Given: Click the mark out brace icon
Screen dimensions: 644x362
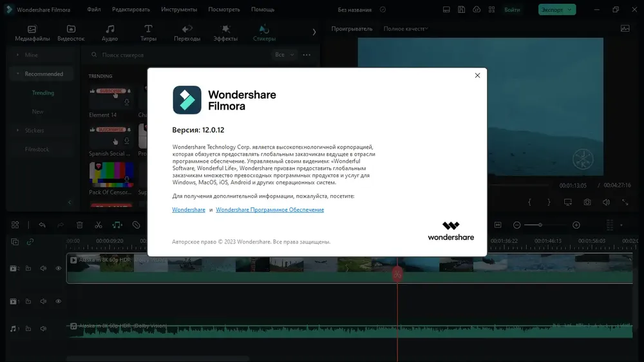Looking at the screenshot, I should point(549,202).
